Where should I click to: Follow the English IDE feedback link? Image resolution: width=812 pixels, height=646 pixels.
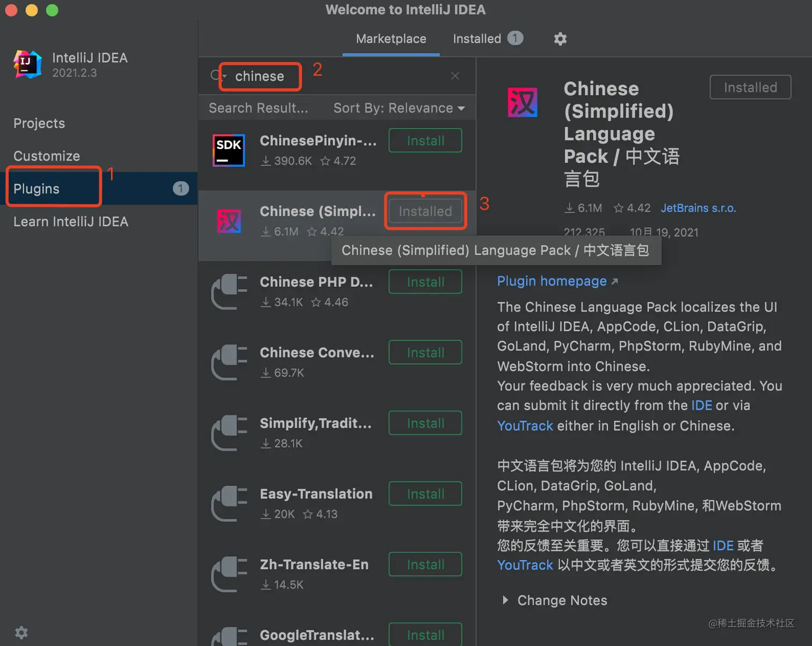tap(701, 405)
